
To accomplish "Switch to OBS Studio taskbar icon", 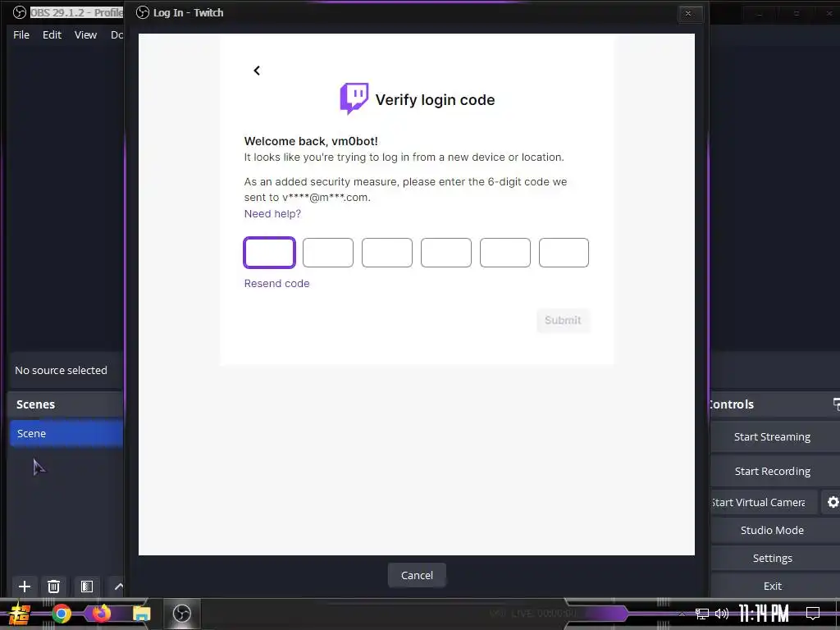I will pyautogui.click(x=182, y=614).
